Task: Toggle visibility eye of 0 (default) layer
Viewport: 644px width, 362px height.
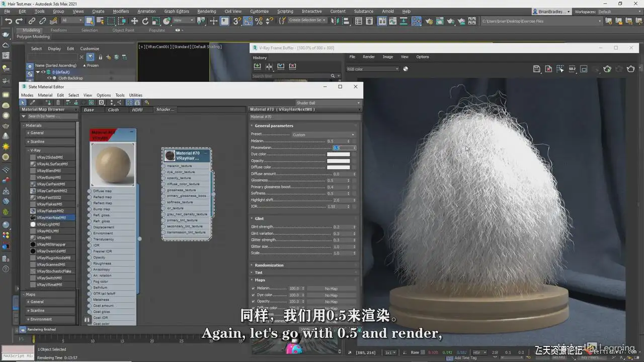Action: pos(43,72)
